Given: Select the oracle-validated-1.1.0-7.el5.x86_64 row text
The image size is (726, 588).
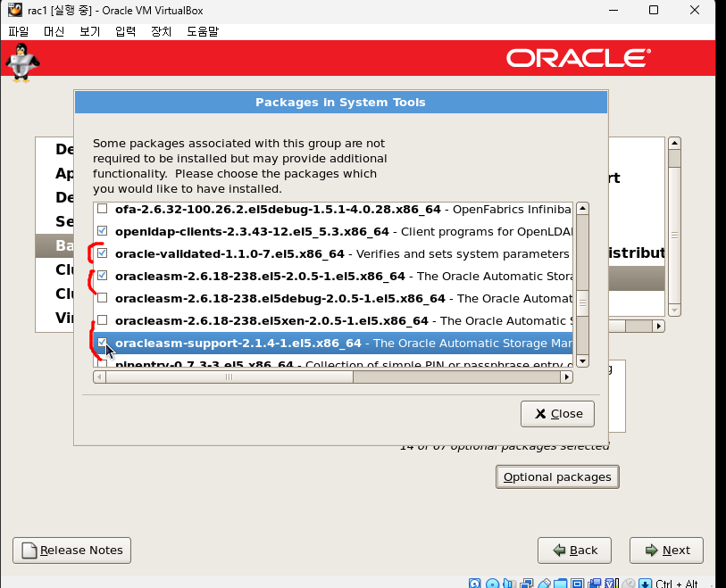Looking at the screenshot, I should coord(229,254).
